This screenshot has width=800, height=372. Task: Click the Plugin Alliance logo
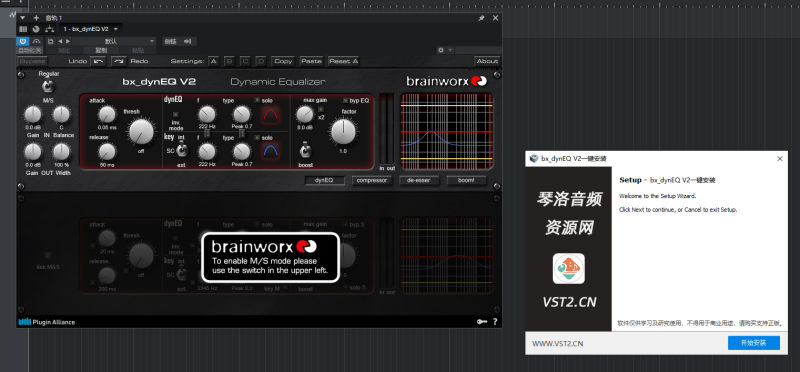(47, 322)
